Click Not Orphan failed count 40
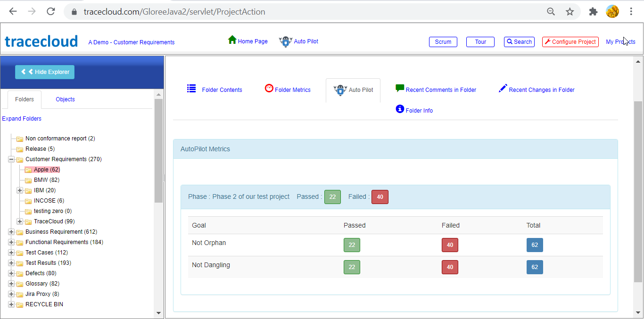Screen dimensions: 644x319 450,245
